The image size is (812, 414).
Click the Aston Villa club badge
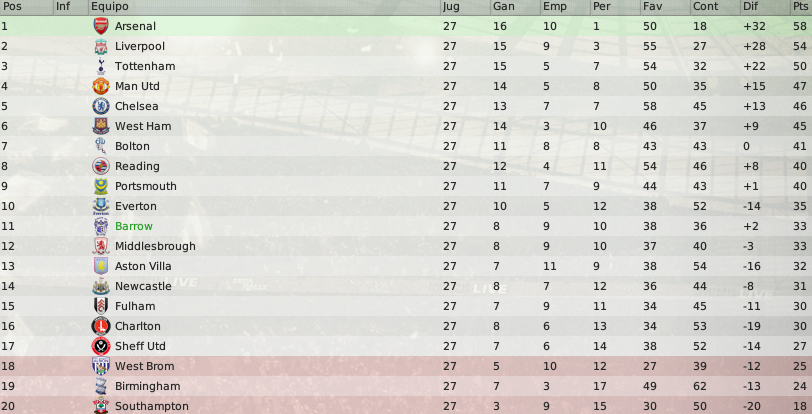coord(100,266)
